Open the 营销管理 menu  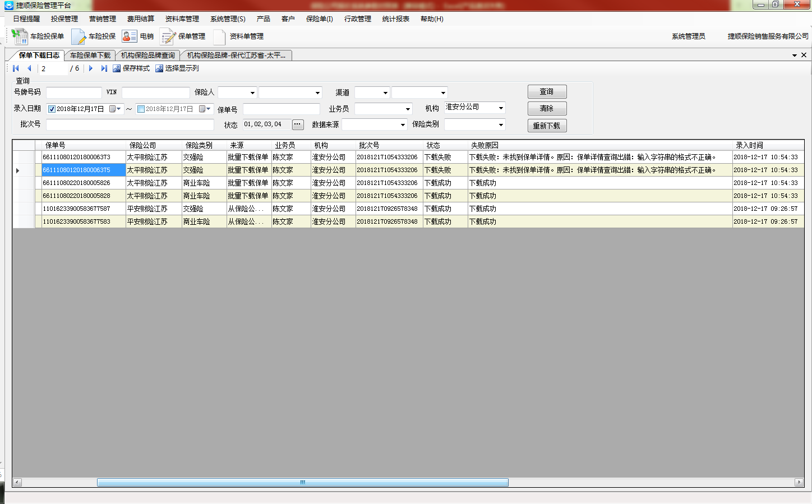pyautogui.click(x=103, y=19)
